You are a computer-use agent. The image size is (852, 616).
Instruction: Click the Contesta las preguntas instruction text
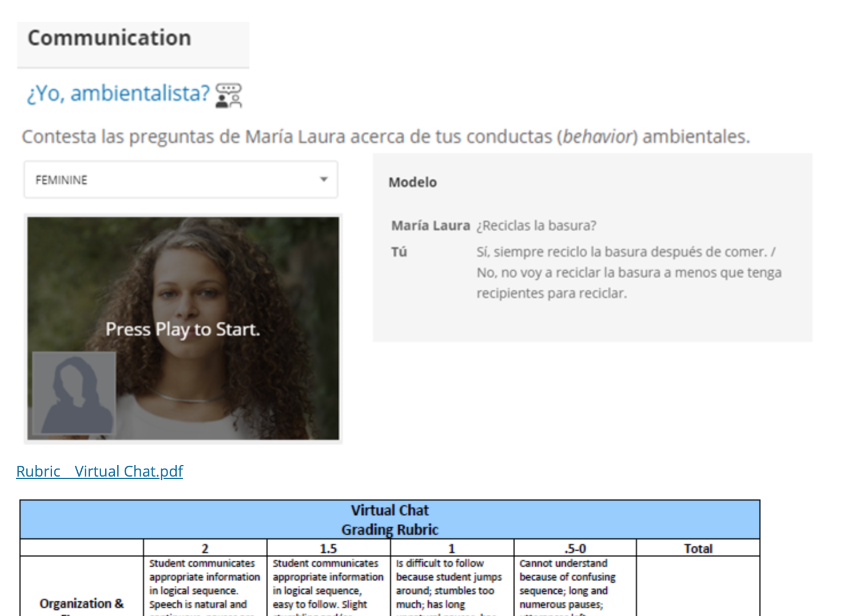[x=385, y=137]
